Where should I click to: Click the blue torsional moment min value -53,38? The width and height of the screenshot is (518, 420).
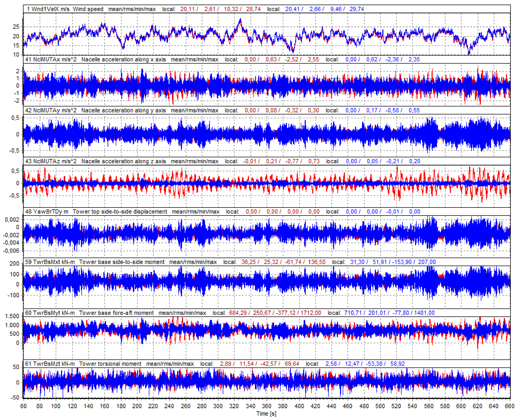click(x=374, y=364)
